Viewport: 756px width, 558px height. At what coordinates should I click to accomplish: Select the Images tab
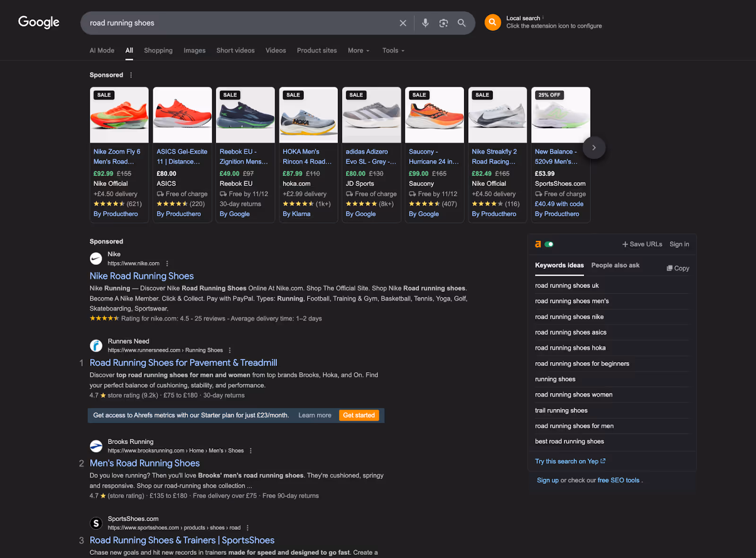195,51
